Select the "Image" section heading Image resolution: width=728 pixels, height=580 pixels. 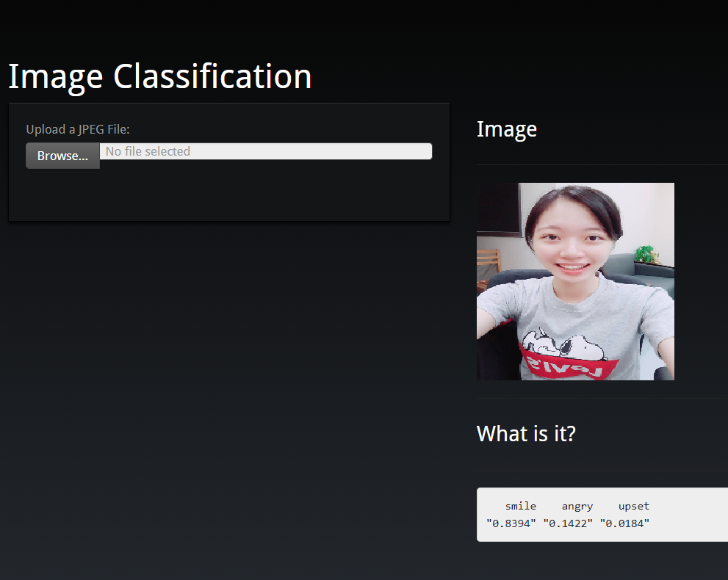(x=507, y=129)
